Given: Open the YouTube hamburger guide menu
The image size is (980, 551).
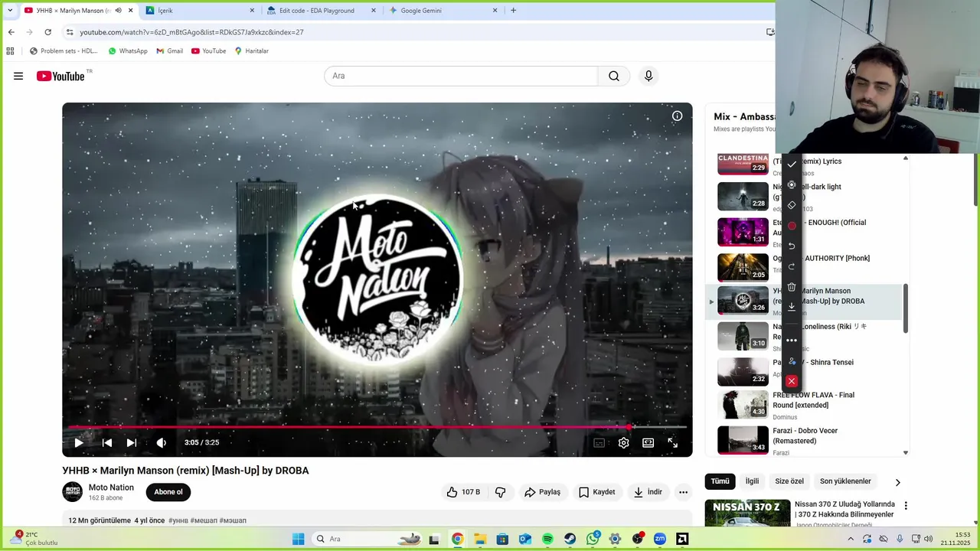Looking at the screenshot, I should click(x=18, y=76).
